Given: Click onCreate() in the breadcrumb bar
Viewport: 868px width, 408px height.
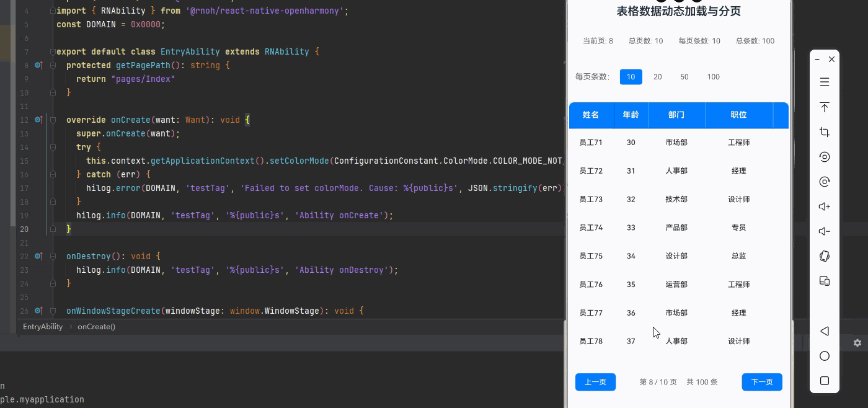Looking at the screenshot, I should 96,327.
